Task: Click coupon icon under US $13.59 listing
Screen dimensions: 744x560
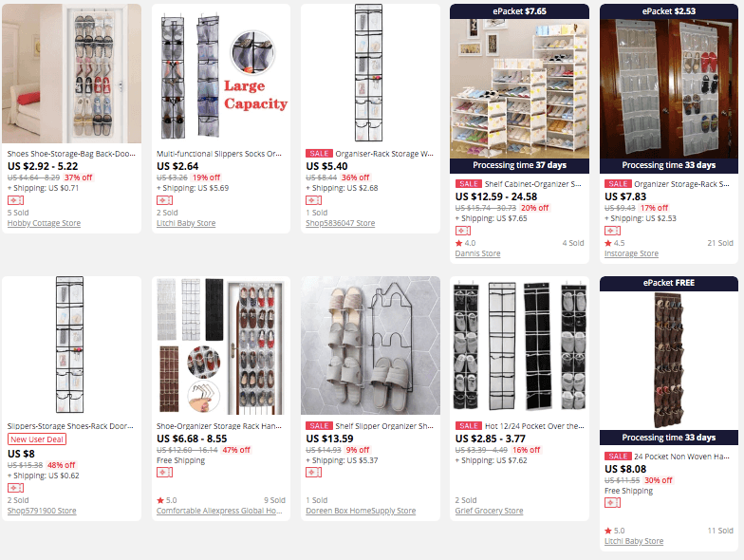Action: [313, 473]
